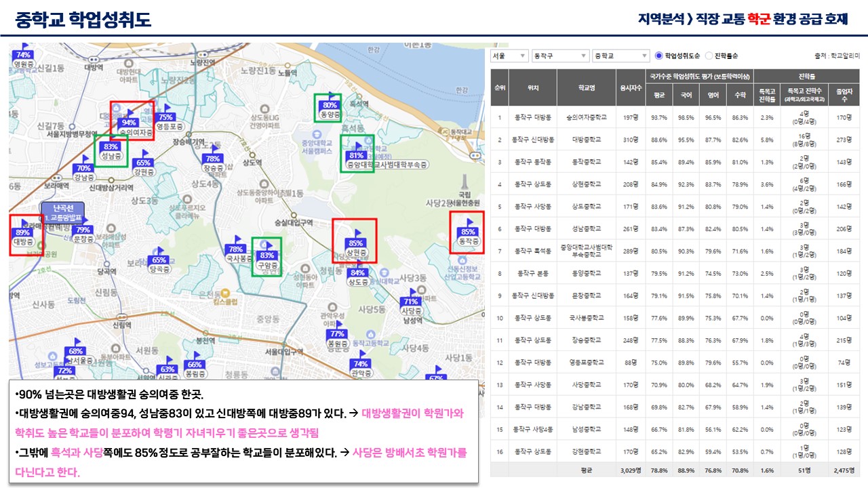Click the 성남중 83% school marker

(111, 148)
